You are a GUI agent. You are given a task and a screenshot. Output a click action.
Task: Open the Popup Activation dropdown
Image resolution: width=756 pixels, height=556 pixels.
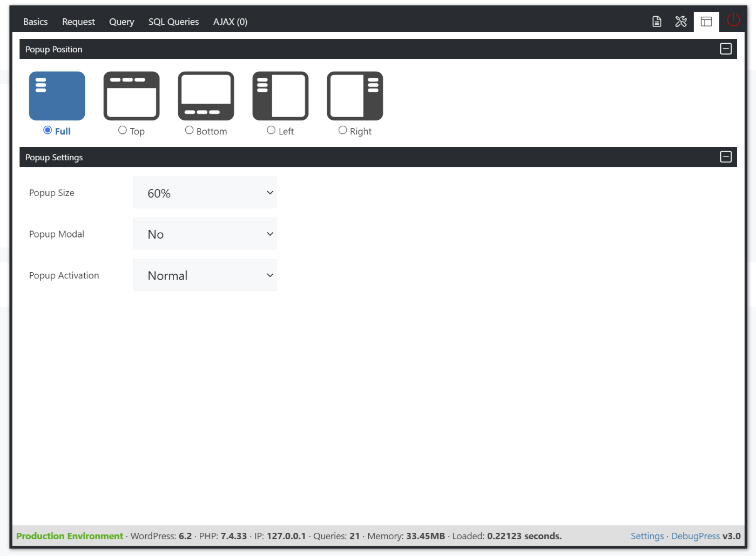[x=205, y=275]
